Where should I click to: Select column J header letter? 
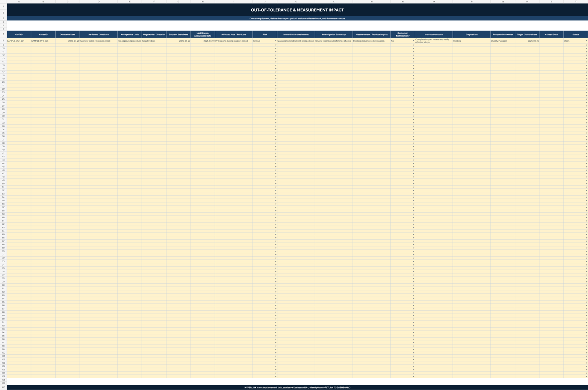[x=265, y=2]
